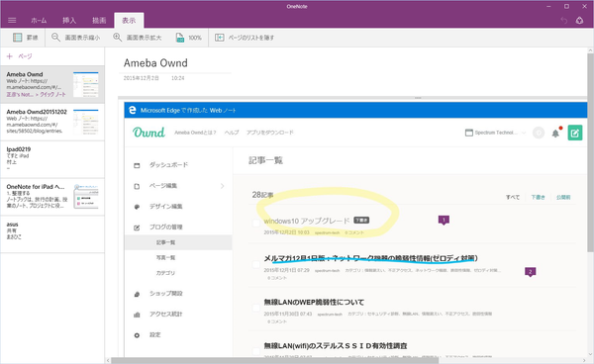Select the Ameba Ownd page in list
Image resolution: width=594 pixels, height=364 pixels.
pyautogui.click(x=52, y=84)
